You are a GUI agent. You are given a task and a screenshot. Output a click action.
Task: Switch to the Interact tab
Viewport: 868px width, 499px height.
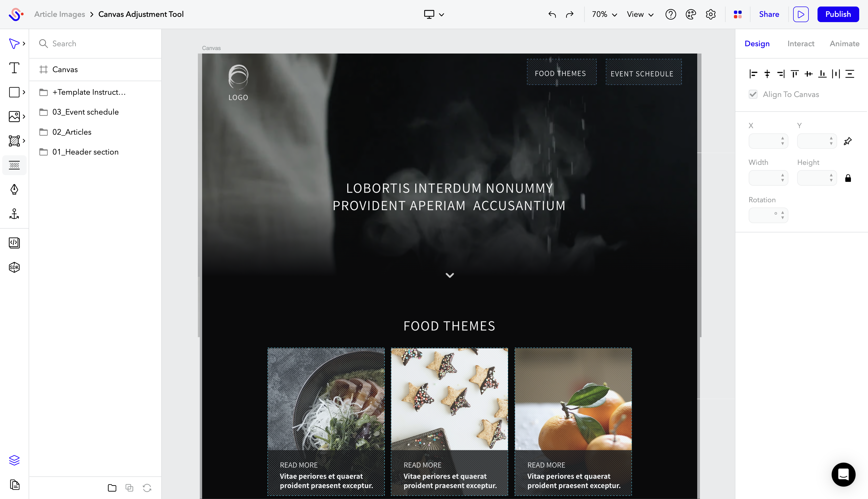[x=801, y=43]
